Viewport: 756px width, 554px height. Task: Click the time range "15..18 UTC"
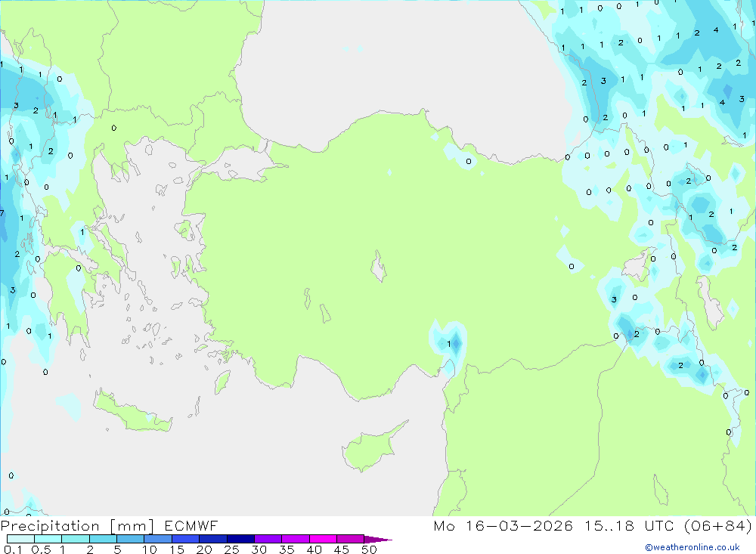click(629, 525)
